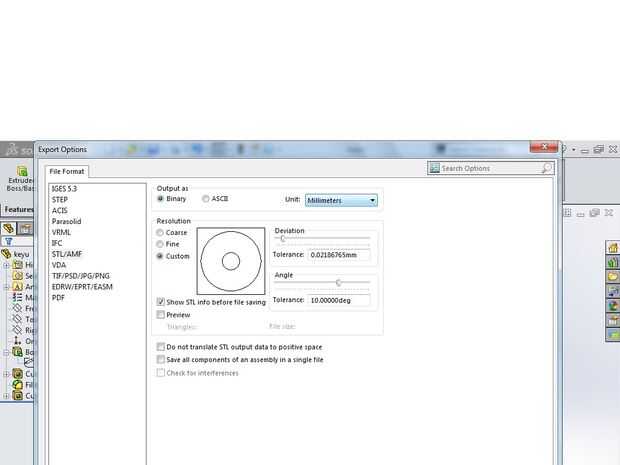
Task: Expand the History folder node
Action: [6, 265]
